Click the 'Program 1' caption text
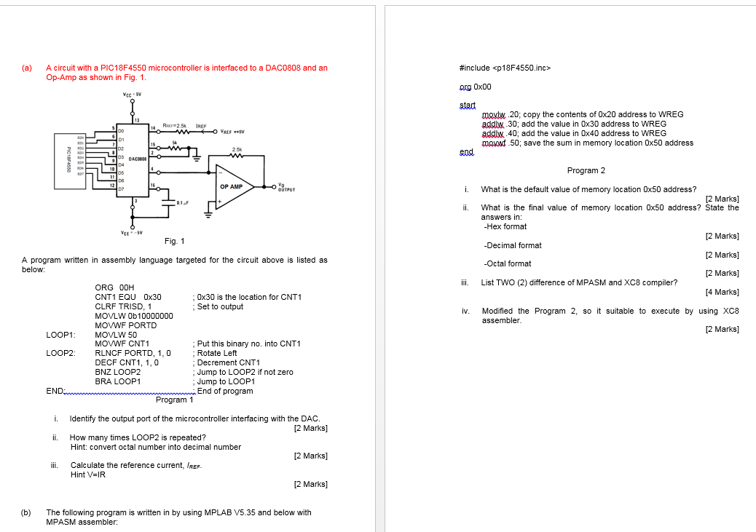 pyautogui.click(x=174, y=400)
